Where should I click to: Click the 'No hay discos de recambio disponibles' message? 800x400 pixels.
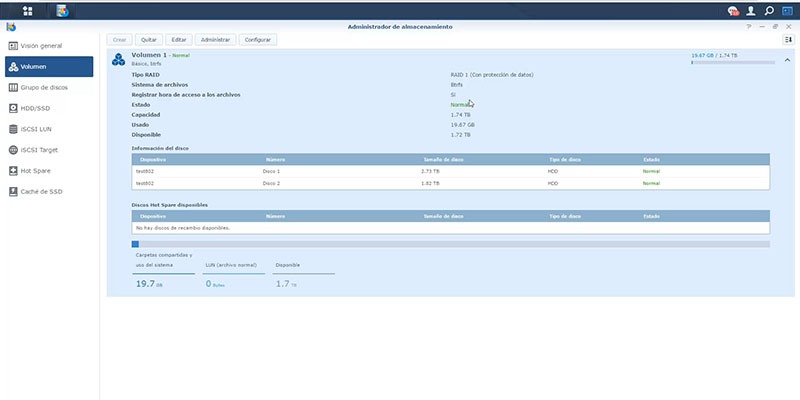tap(183, 228)
